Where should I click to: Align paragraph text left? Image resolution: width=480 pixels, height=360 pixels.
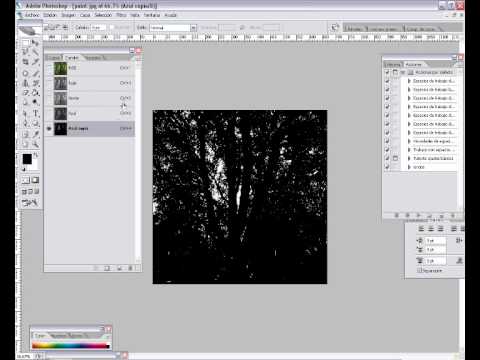coord(421,229)
